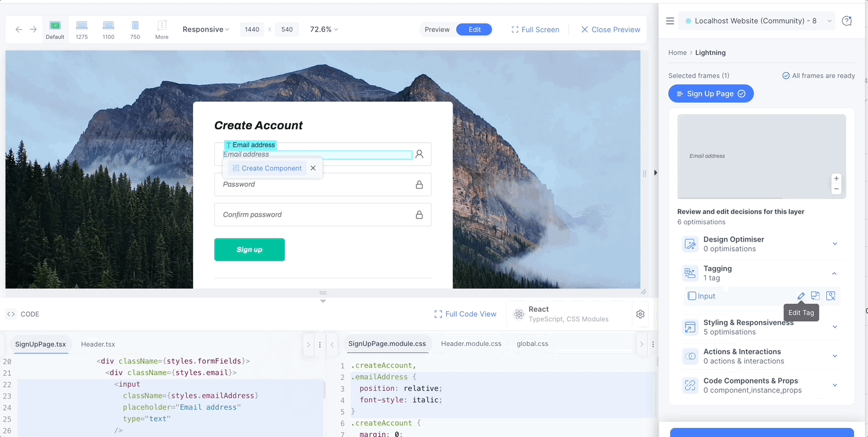This screenshot has width=868, height=437.
Task: Open the Responsive dropdown
Action: (x=206, y=29)
